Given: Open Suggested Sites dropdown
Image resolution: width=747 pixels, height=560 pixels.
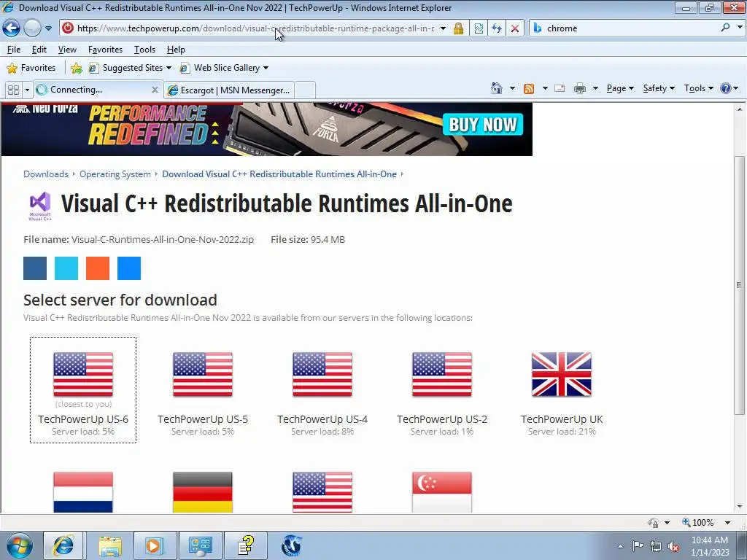Looking at the screenshot, I should coord(130,68).
